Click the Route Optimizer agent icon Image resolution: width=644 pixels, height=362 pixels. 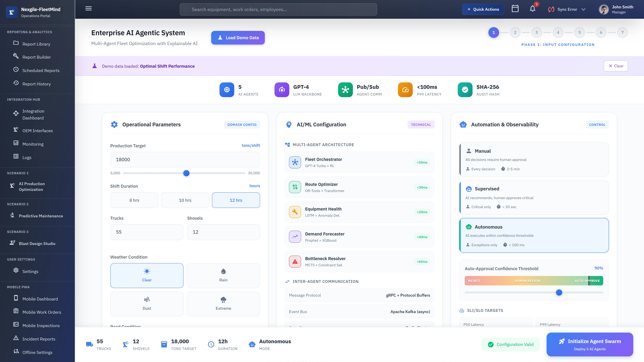295,187
